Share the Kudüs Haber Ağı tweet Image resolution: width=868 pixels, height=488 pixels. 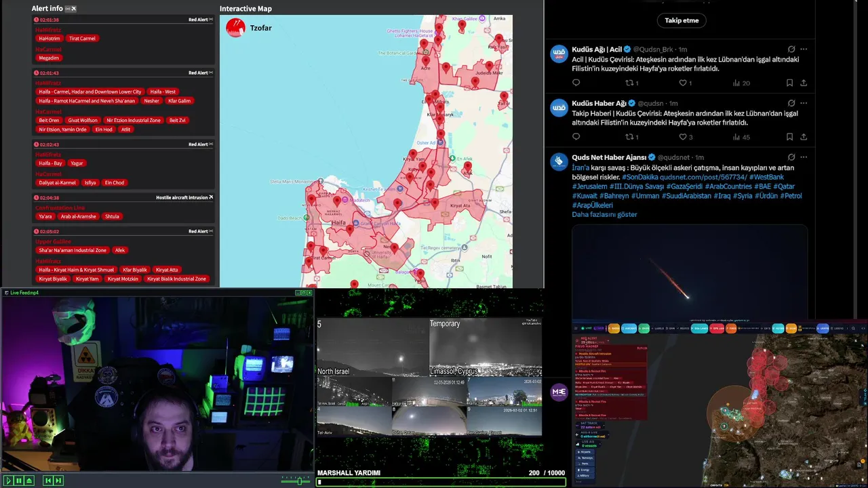pos(804,137)
